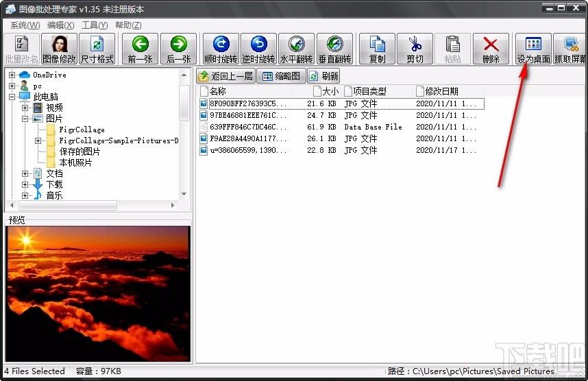
Task: Flip vertically with 垂直翻转
Action: (x=335, y=49)
